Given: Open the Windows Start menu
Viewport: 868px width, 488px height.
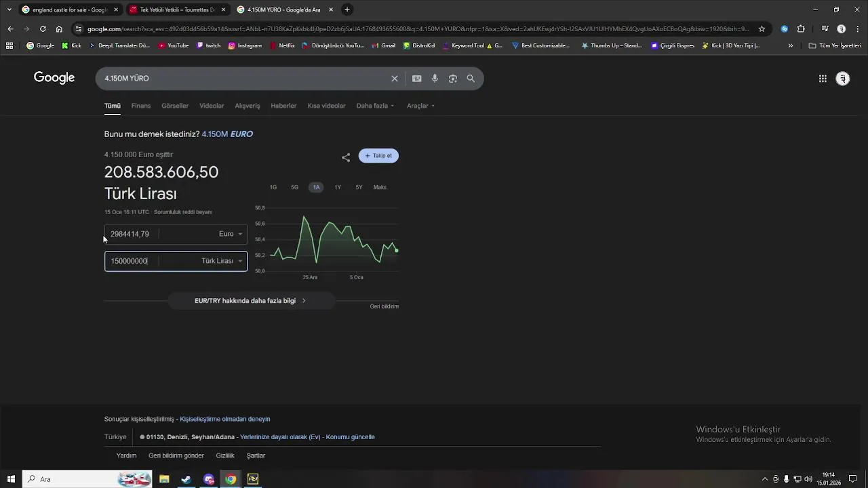Looking at the screenshot, I should (11, 479).
